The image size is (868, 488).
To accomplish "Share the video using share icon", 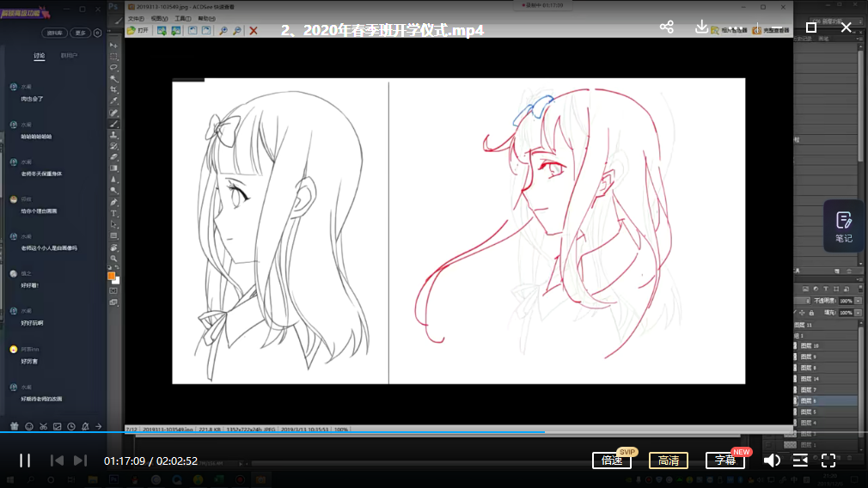I will click(x=667, y=27).
